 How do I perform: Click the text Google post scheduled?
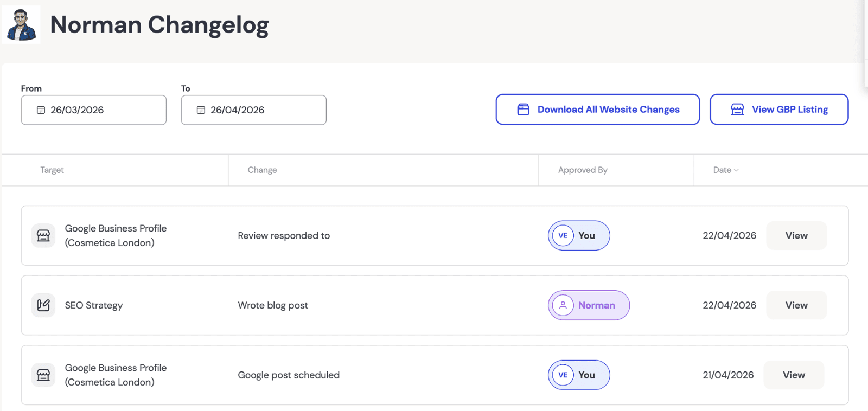click(289, 375)
